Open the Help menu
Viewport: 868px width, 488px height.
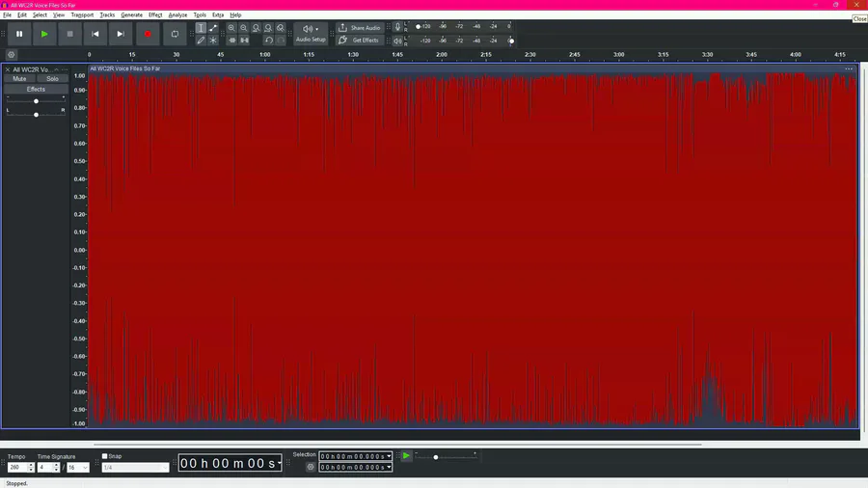coord(236,14)
